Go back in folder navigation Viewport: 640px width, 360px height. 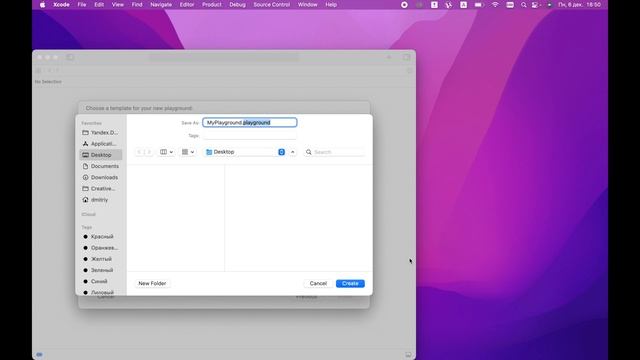pyautogui.click(x=139, y=152)
